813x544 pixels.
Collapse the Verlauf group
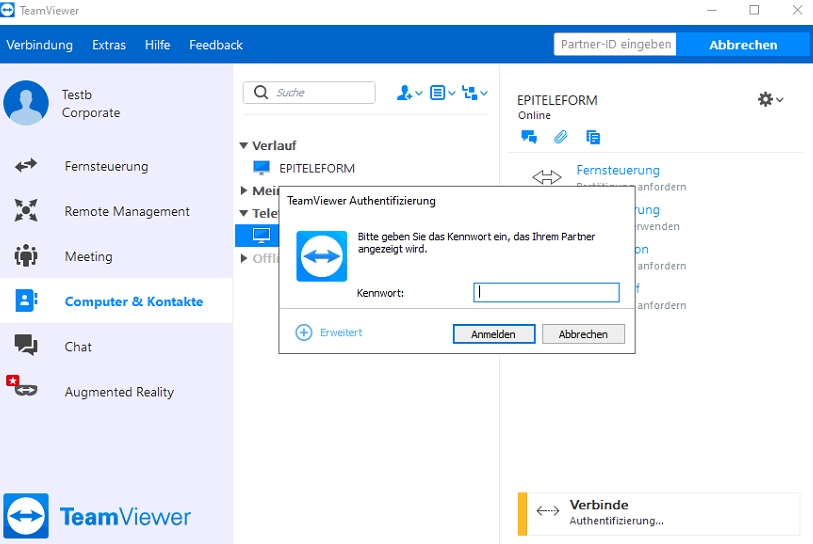(244, 146)
